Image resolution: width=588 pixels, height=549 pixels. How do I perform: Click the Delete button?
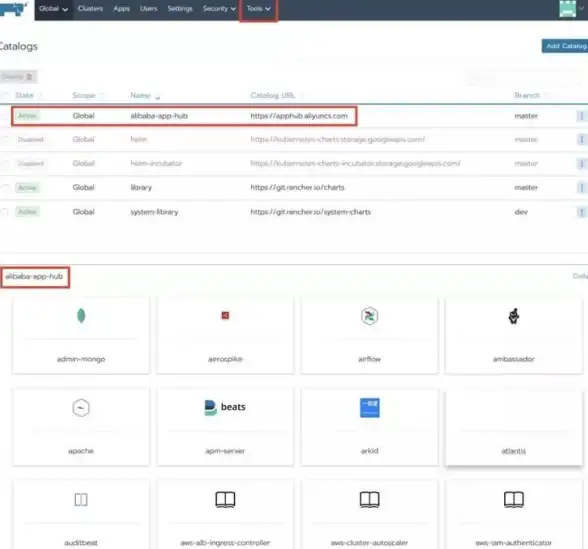18,77
